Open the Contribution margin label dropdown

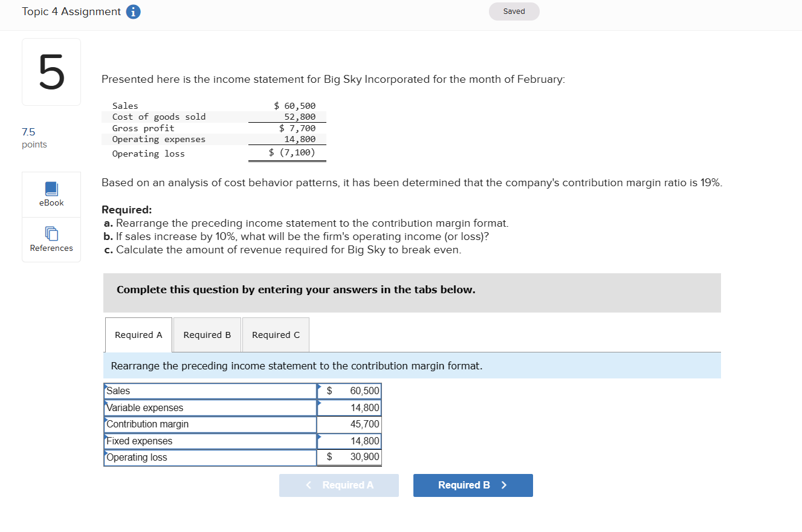(209, 424)
